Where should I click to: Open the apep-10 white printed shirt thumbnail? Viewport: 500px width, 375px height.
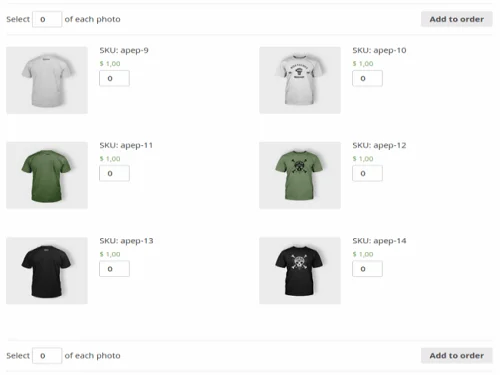click(300, 80)
